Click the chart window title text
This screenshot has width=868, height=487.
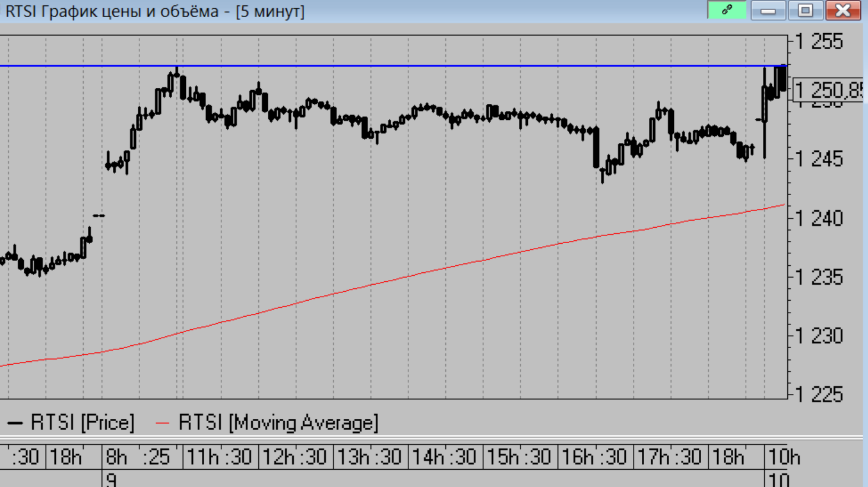pyautogui.click(x=155, y=11)
